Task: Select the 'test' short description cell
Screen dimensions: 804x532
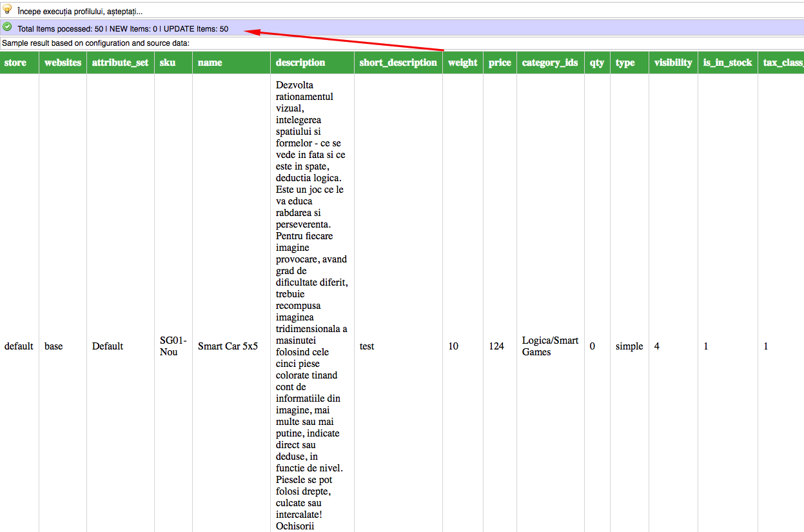Action: tap(367, 346)
